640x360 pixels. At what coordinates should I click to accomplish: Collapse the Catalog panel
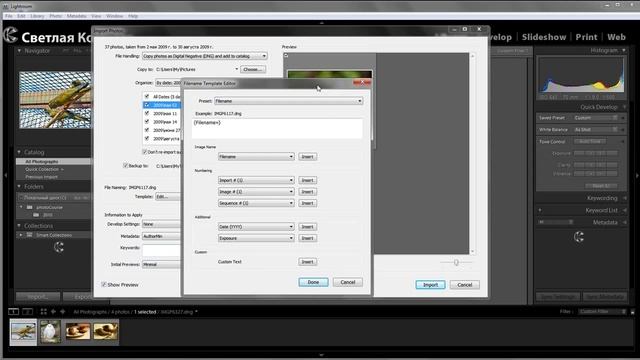pyautogui.click(x=19, y=152)
